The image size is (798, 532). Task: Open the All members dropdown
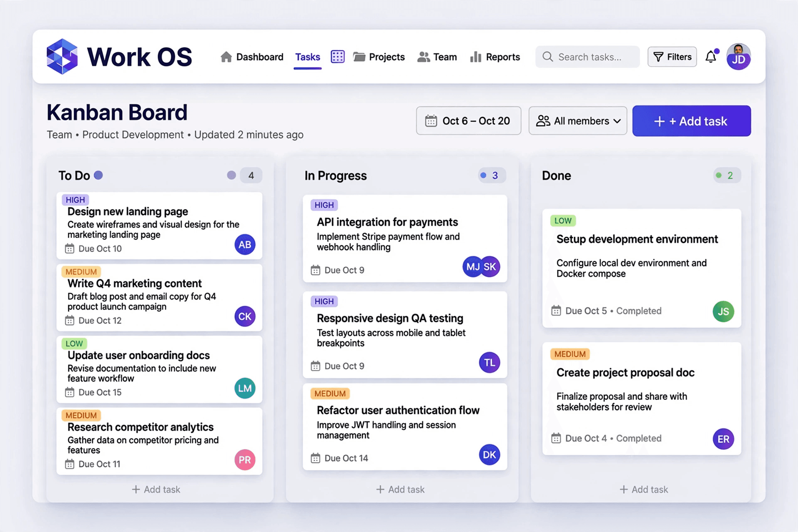pos(578,121)
